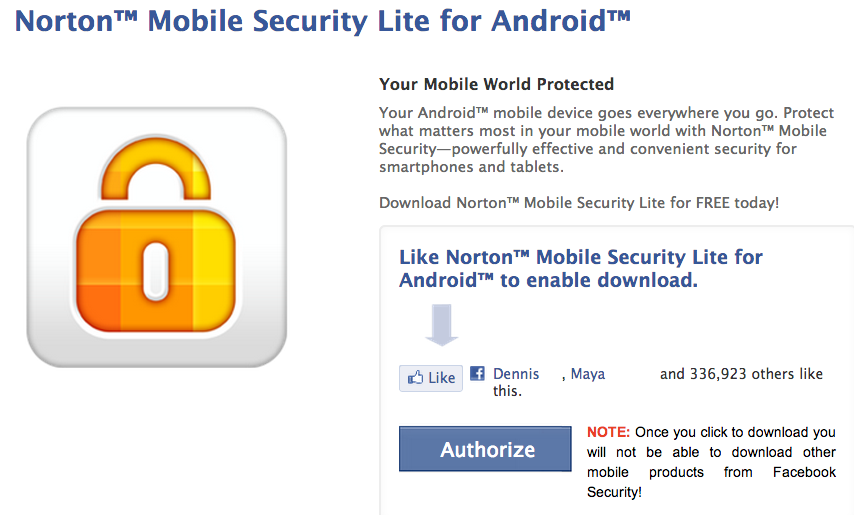This screenshot has width=854, height=515.
Task: Click the 'smartphones and tablets' text
Action: click(470, 168)
